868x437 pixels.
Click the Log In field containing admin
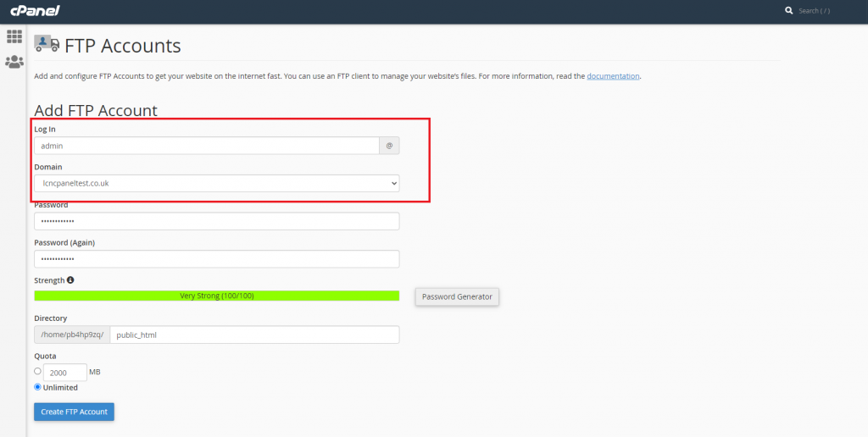207,146
